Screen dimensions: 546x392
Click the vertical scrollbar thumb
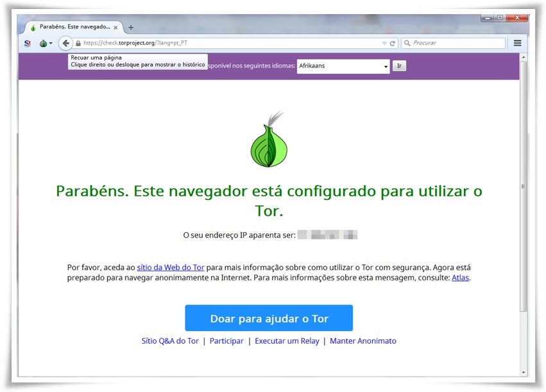524,186
